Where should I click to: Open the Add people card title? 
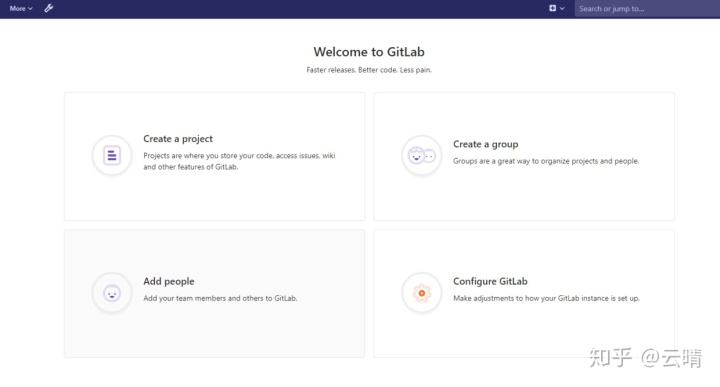click(169, 281)
